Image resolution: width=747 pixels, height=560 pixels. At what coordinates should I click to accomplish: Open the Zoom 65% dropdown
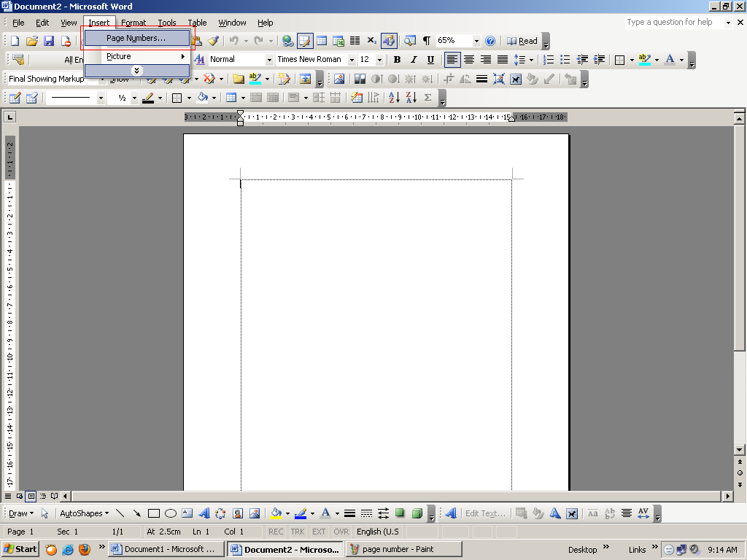[476, 41]
